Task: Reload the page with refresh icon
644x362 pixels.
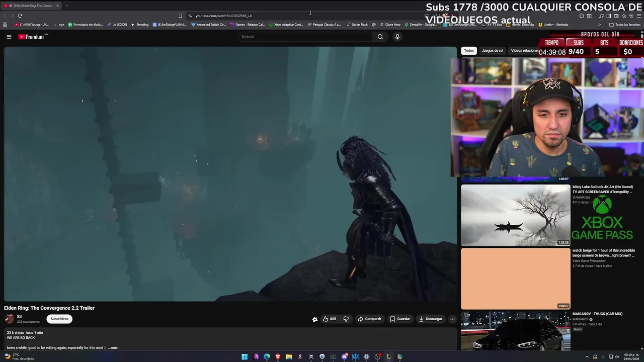Action: [20, 16]
